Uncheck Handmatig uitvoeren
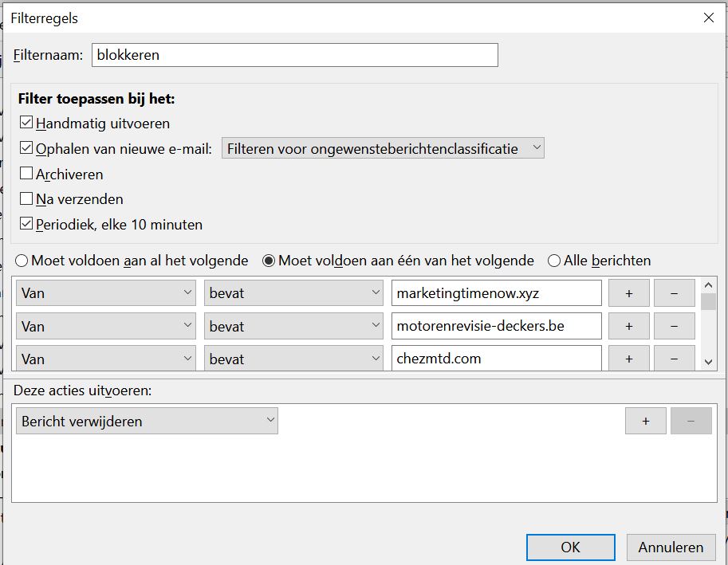Image resolution: width=728 pixels, height=565 pixels. point(26,124)
